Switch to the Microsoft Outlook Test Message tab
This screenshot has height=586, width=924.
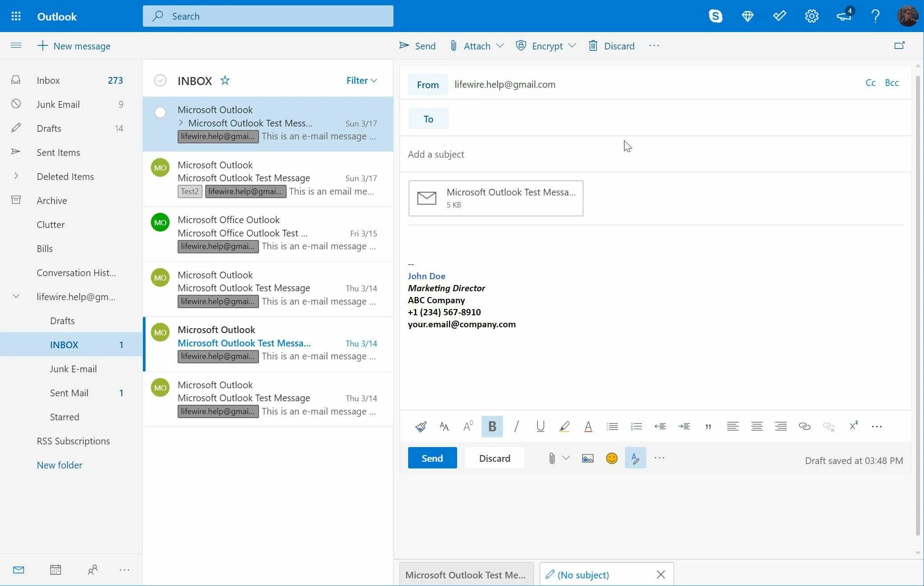(466, 575)
